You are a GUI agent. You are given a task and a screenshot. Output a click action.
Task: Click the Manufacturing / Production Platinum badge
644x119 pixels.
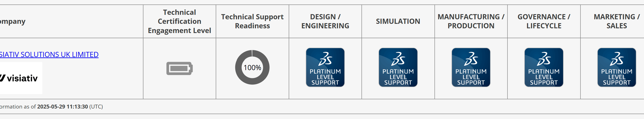(471, 67)
